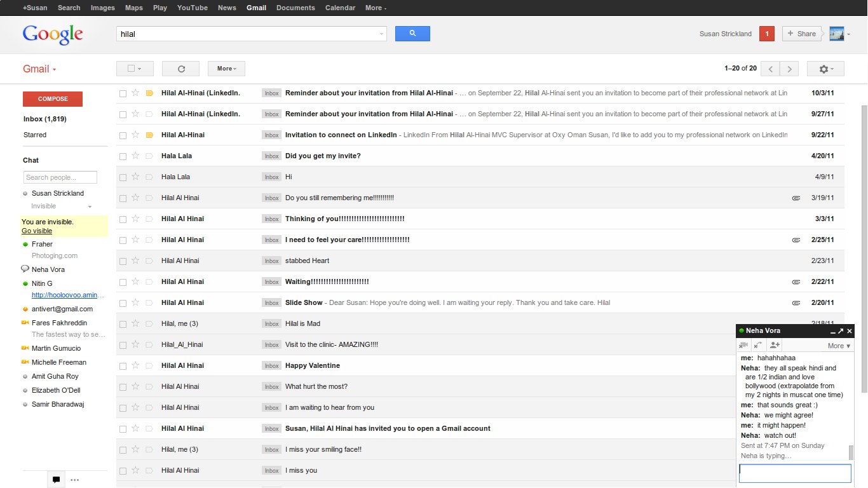
Task: Expand search options arrow in search box
Action: point(381,34)
